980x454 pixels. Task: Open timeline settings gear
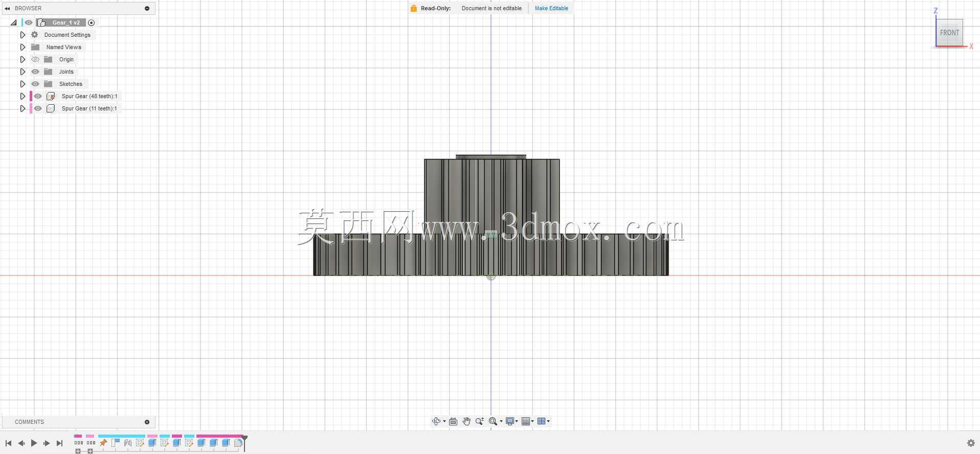(x=971, y=443)
